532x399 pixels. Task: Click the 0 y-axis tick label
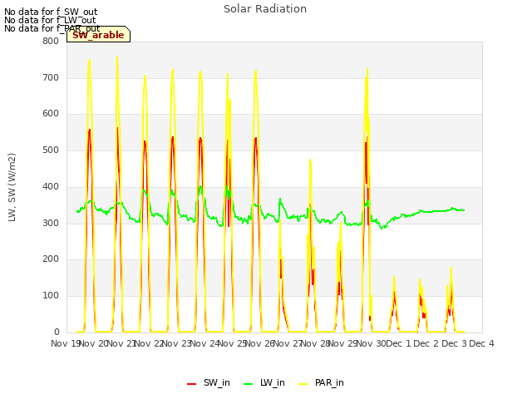57,332
